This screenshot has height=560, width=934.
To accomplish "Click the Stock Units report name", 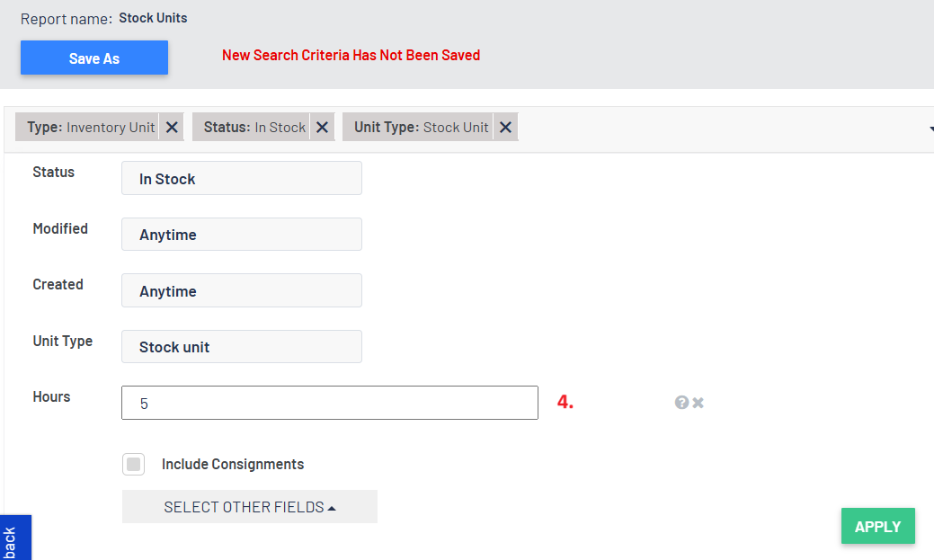I will [153, 18].
